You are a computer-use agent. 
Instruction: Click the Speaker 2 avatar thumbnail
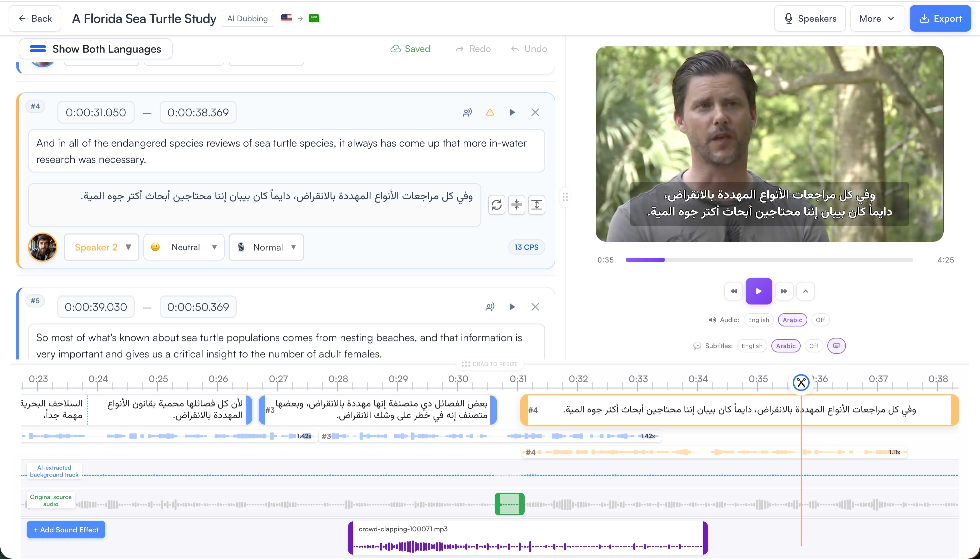43,247
